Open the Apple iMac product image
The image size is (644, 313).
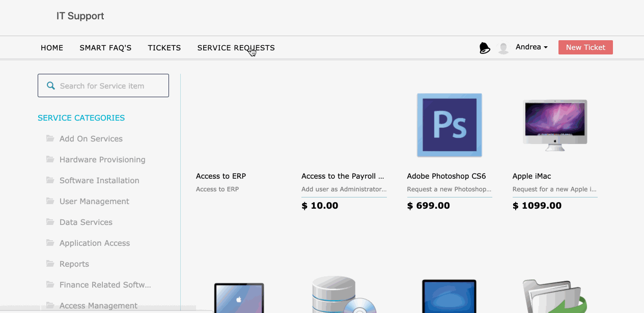click(555, 125)
